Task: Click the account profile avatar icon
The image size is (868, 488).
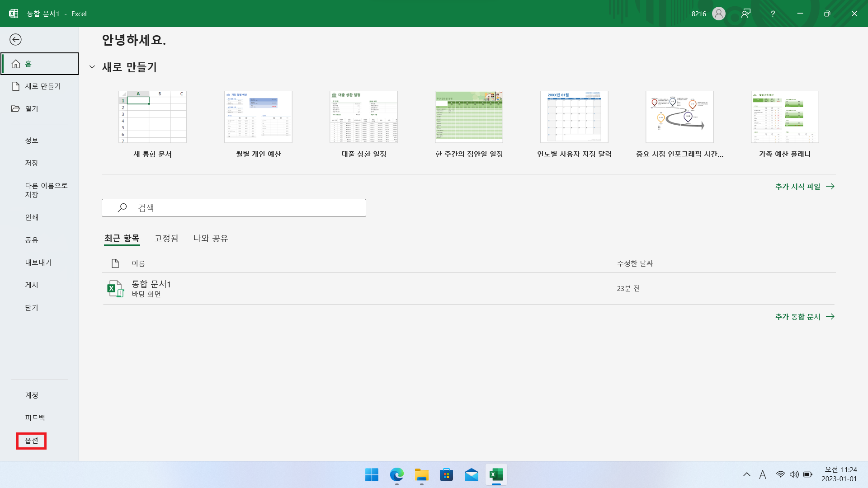Action: click(x=718, y=14)
